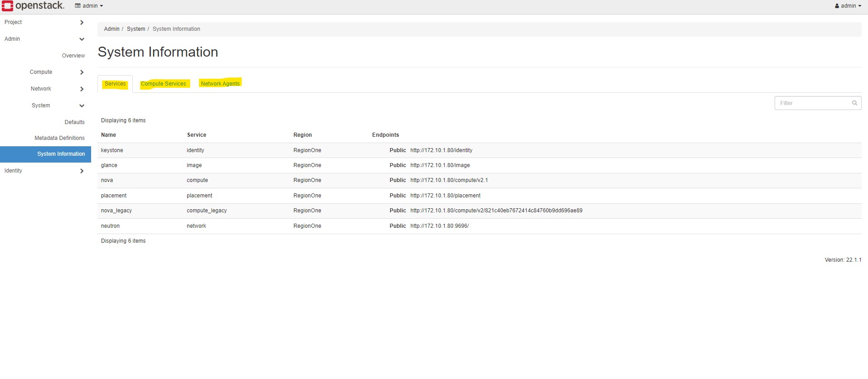Open the Admin Overview page
This screenshot has height=379, width=868.
[73, 56]
